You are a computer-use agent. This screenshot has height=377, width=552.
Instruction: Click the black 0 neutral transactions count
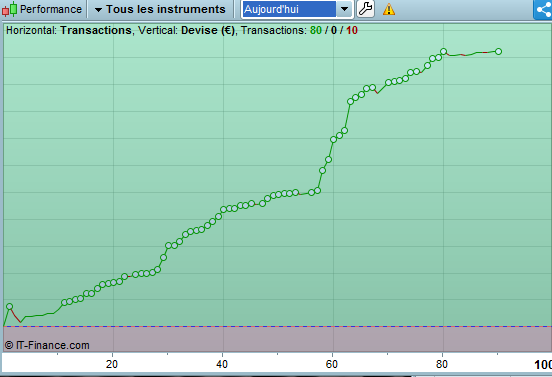coord(334,30)
